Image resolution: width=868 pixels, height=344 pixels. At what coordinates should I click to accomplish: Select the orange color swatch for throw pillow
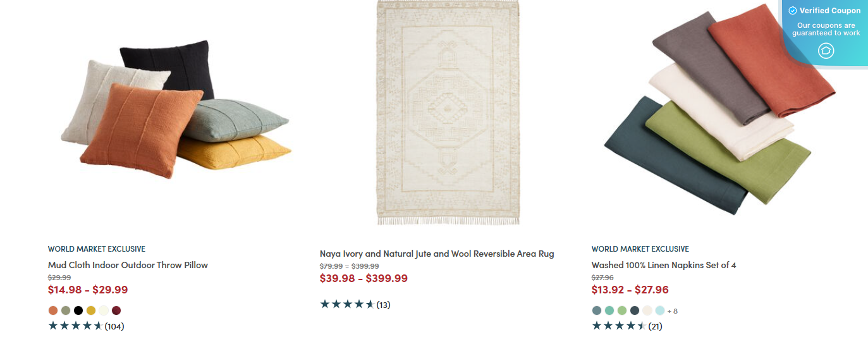pos(53,310)
